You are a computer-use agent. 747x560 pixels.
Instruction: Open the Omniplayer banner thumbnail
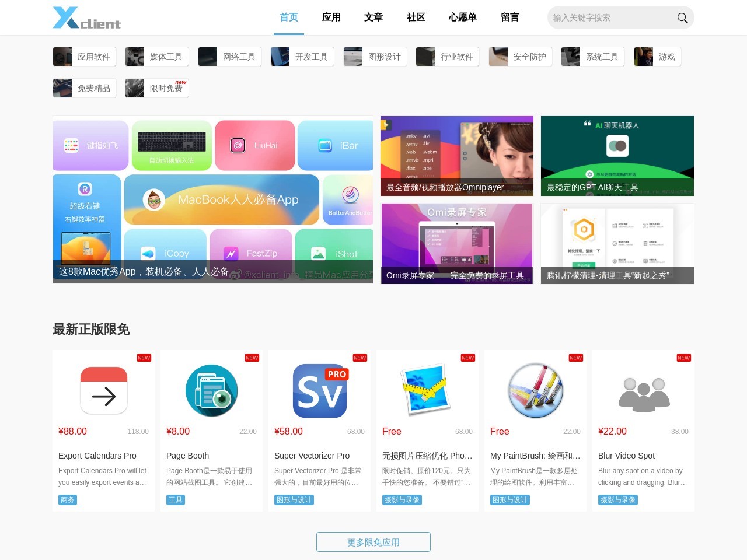(x=457, y=155)
